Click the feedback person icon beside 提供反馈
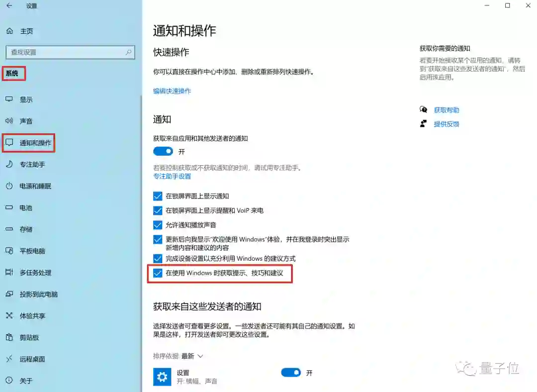Viewport: 537px width, 392px height. pos(424,124)
